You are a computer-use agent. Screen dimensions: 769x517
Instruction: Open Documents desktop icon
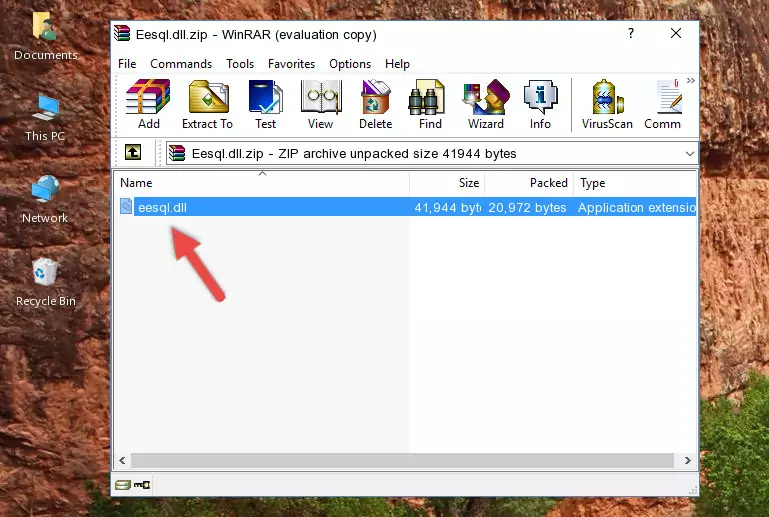[45, 36]
